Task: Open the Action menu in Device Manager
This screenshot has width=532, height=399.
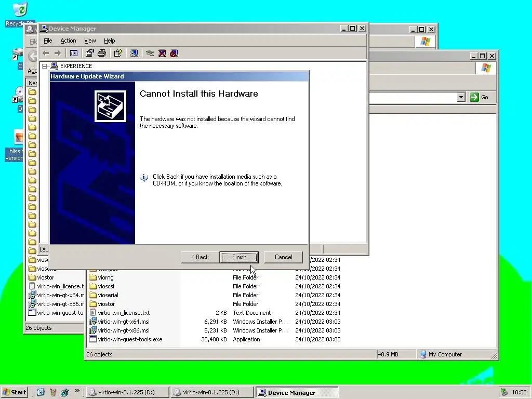Action: (68, 41)
